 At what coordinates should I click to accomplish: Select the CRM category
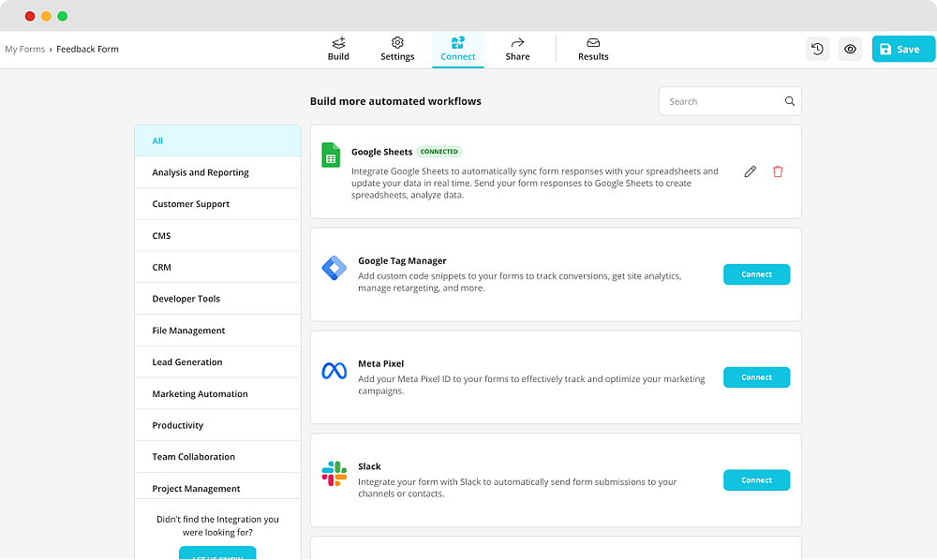[217, 268]
